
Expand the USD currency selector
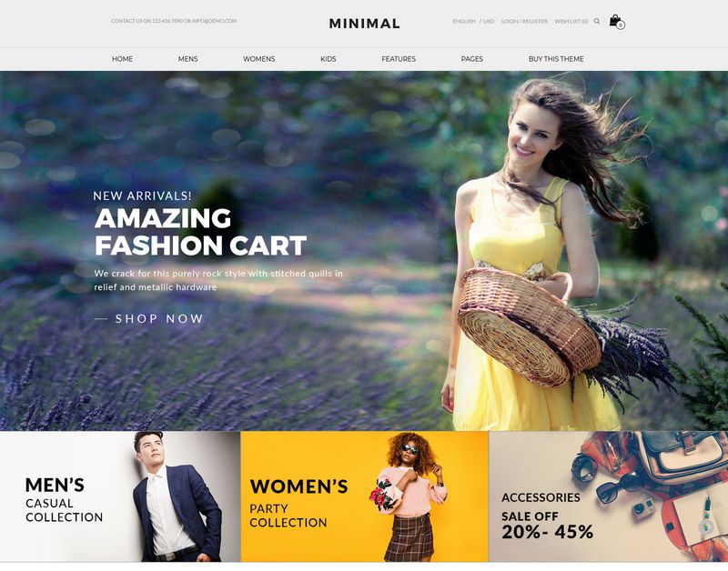(x=489, y=21)
